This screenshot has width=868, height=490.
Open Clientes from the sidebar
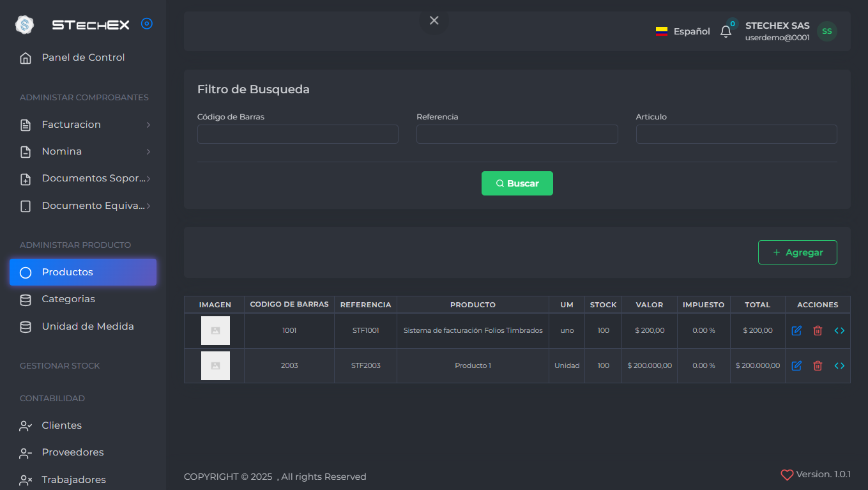(62, 425)
